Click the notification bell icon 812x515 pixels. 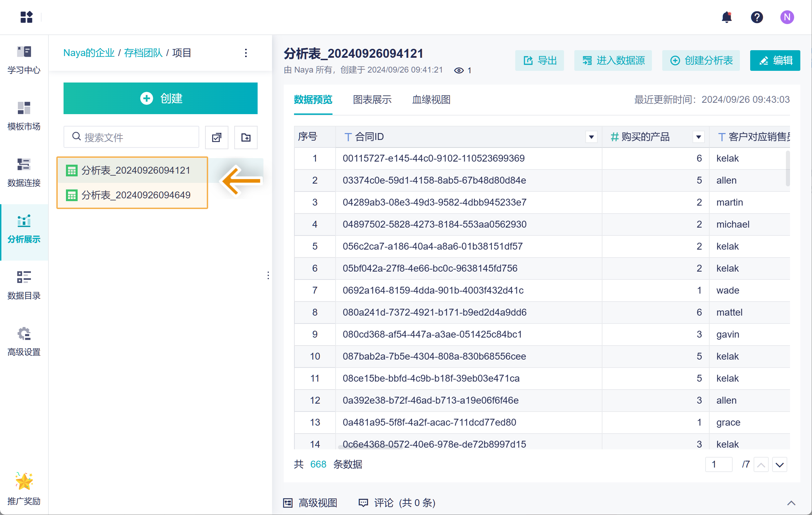pos(726,17)
